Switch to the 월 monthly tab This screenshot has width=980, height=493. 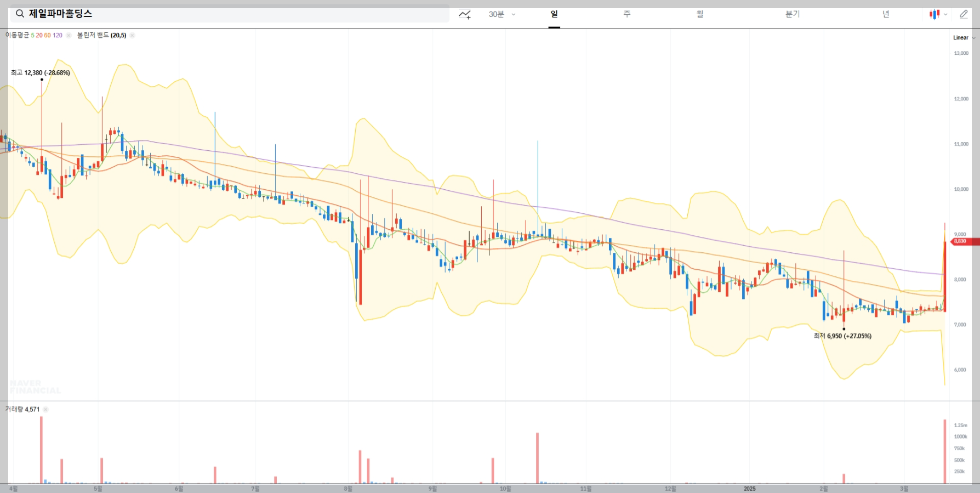[x=700, y=14]
